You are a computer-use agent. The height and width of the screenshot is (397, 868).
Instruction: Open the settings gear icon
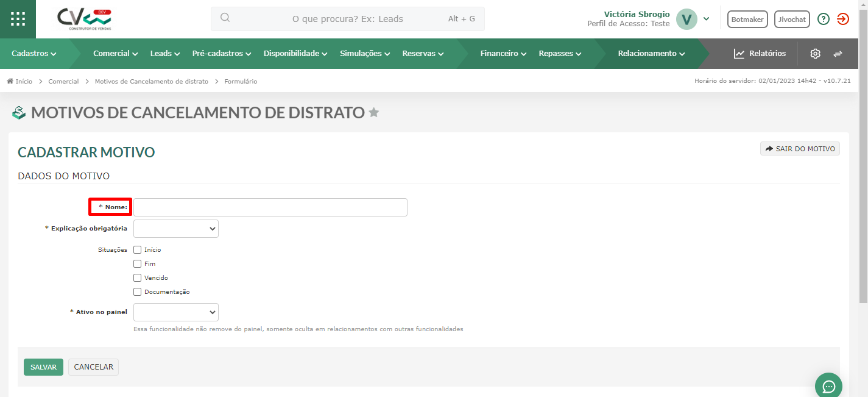tap(815, 54)
